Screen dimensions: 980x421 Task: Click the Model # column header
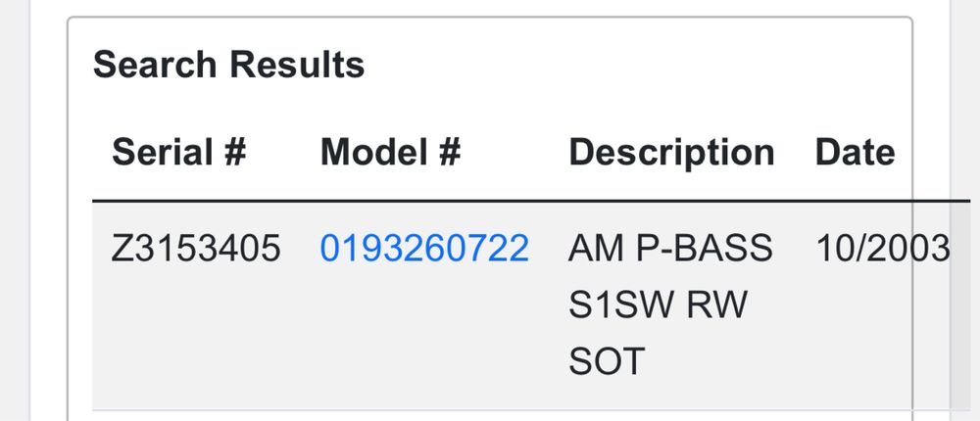390,153
